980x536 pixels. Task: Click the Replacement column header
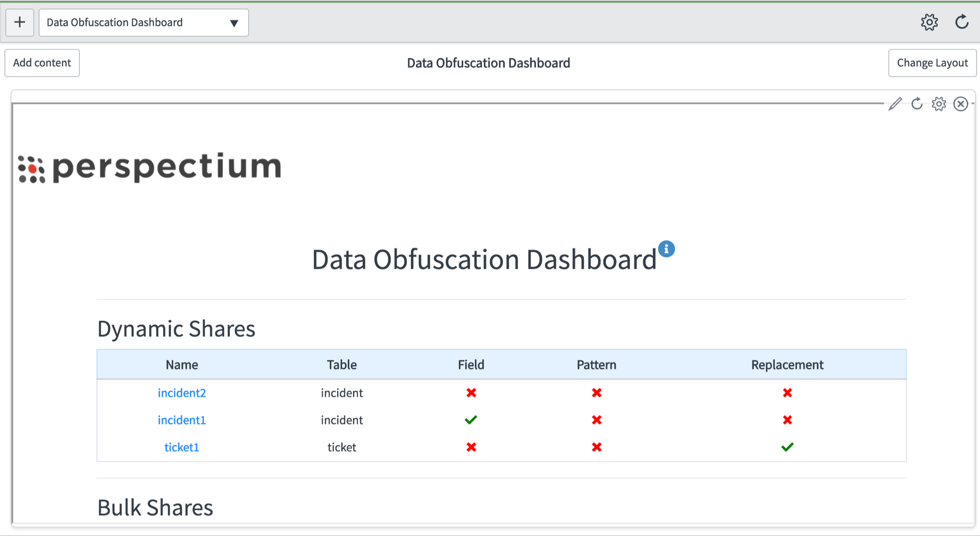coord(787,365)
